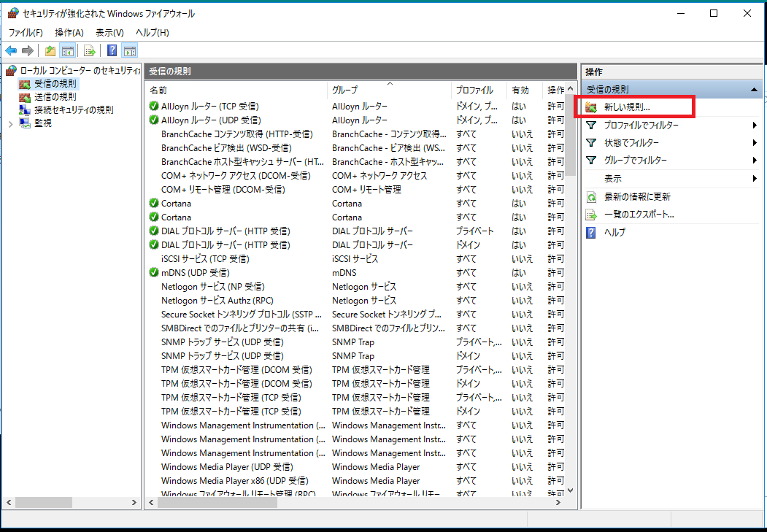Sort by the グループ column header
The height and width of the screenshot is (532, 767).
pyautogui.click(x=389, y=90)
